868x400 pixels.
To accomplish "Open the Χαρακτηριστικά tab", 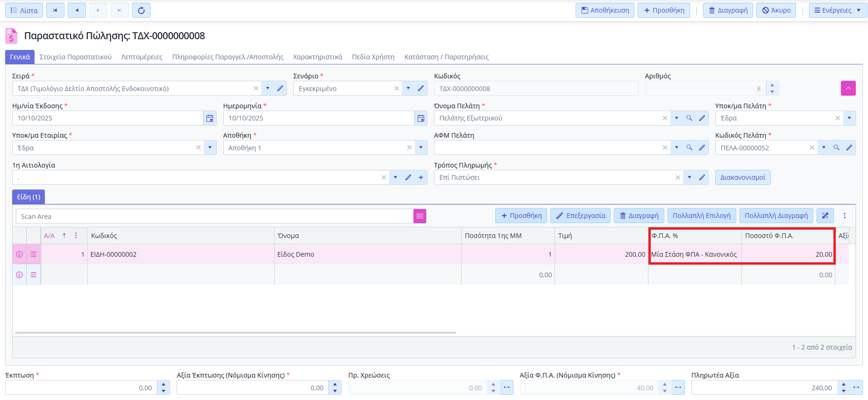I will click(x=317, y=57).
